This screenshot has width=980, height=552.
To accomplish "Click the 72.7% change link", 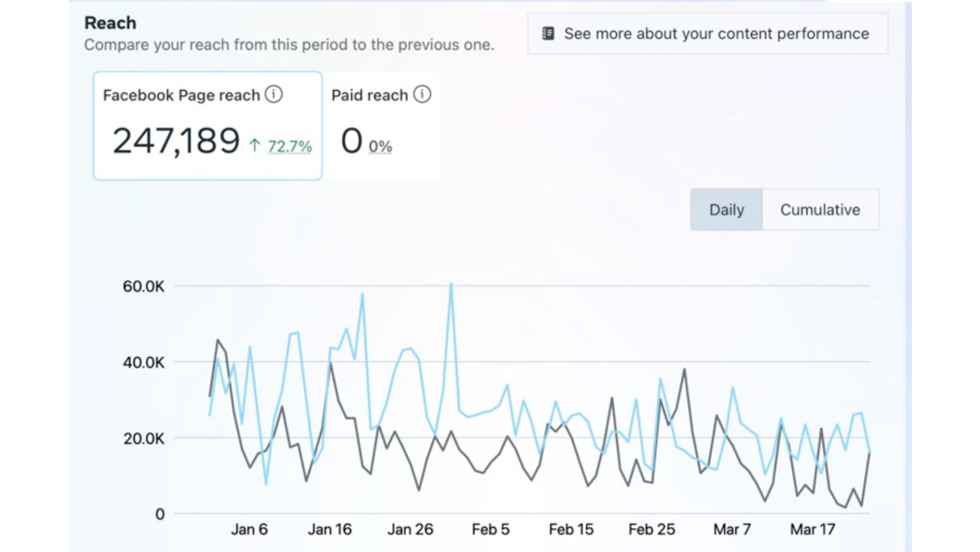I will tap(290, 146).
